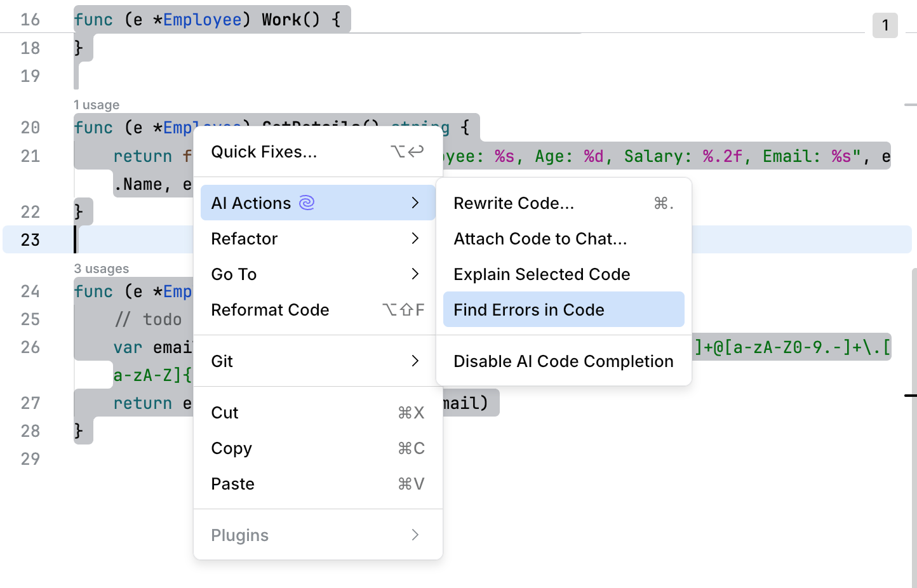Choose Reformat Code from context menu
Screen dimensions: 917x588
(x=318, y=309)
